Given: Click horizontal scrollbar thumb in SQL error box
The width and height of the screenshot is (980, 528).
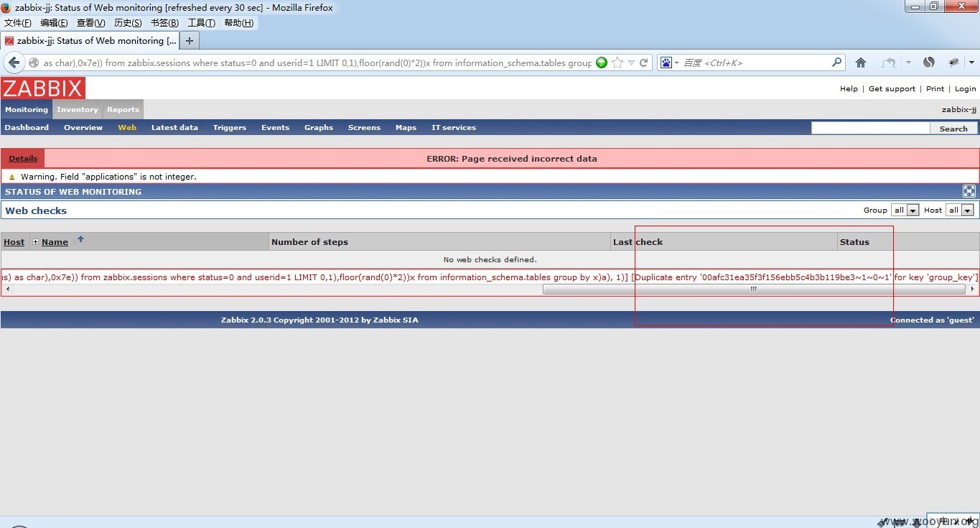Looking at the screenshot, I should (753, 290).
